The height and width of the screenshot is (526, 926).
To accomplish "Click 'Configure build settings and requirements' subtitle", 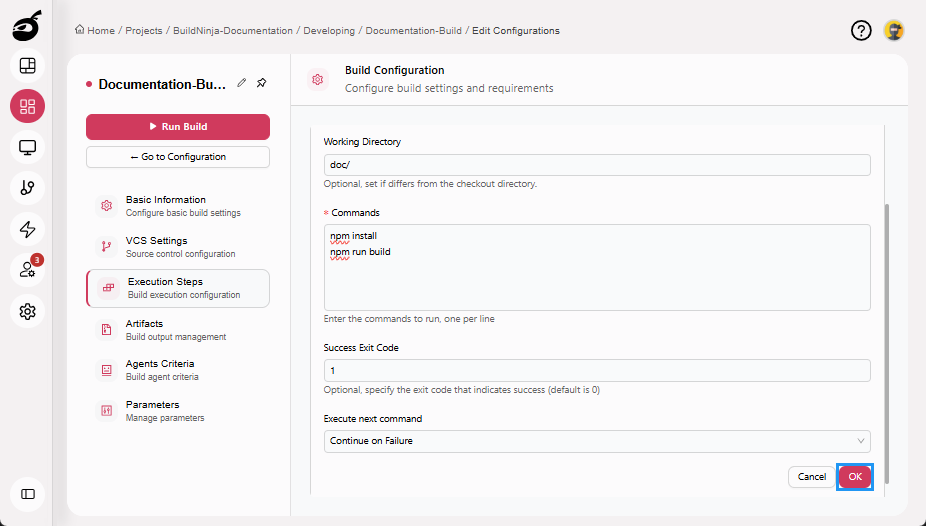I will [x=449, y=89].
